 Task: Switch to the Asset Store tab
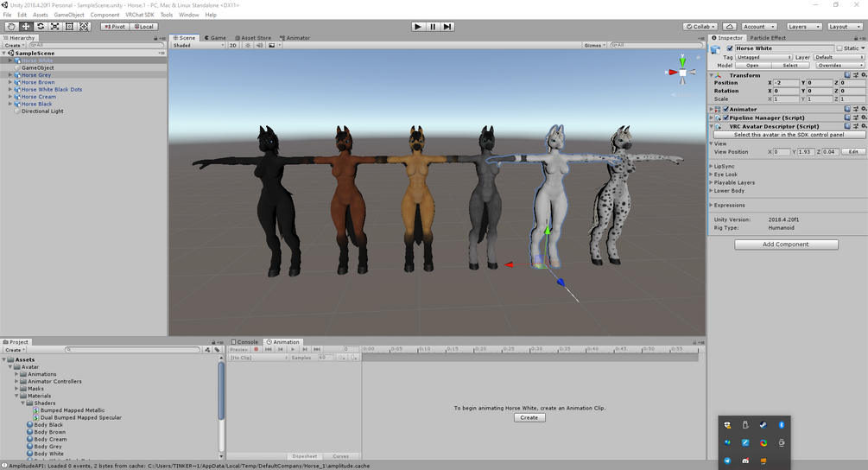253,38
